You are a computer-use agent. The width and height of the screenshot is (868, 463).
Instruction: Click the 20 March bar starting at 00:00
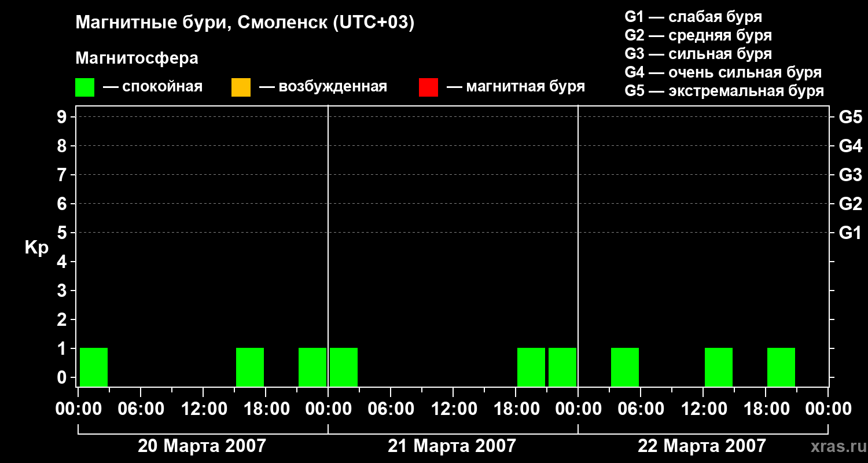[x=94, y=367]
